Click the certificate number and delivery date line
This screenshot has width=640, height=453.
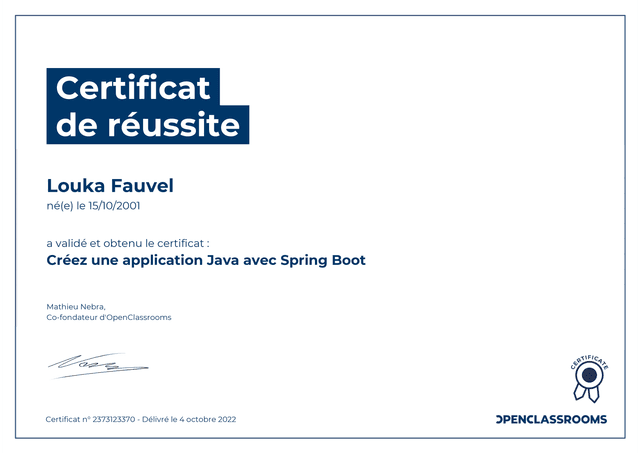tap(141, 419)
